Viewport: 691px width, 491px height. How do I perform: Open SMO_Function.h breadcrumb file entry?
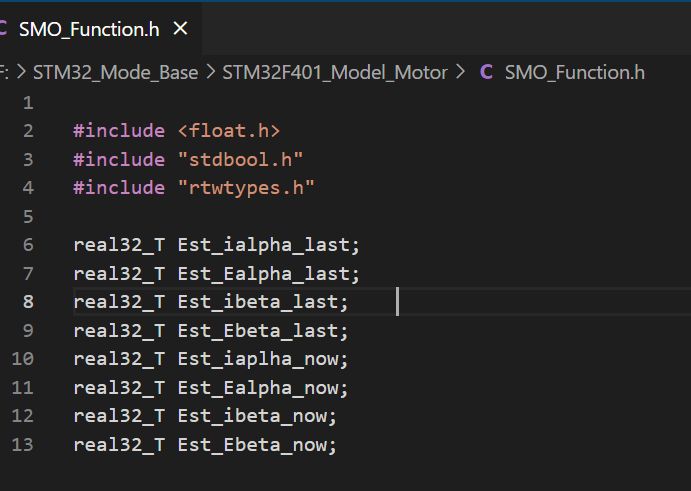574,72
